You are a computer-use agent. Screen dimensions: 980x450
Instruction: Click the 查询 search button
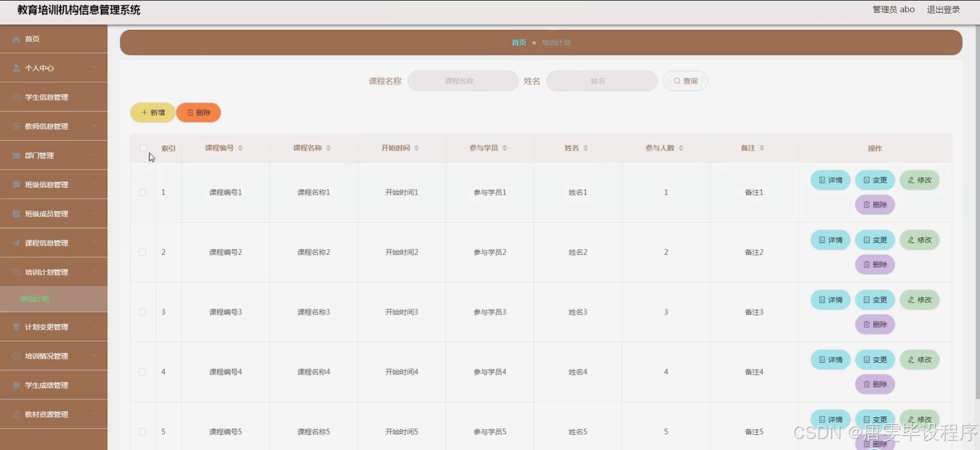(685, 81)
